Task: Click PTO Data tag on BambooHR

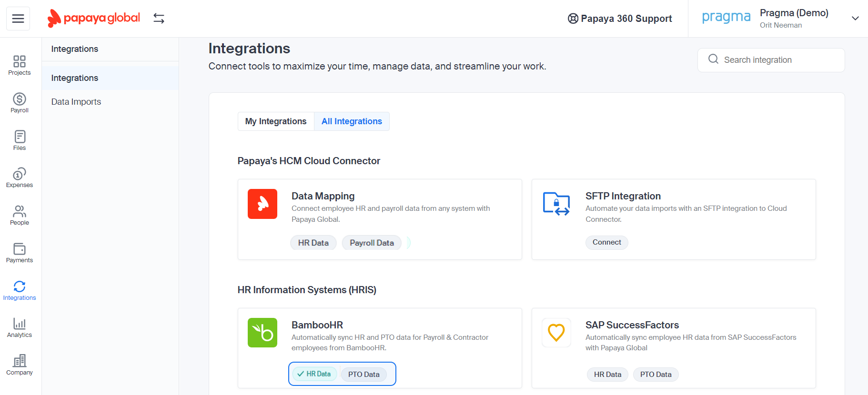Action: (x=364, y=375)
